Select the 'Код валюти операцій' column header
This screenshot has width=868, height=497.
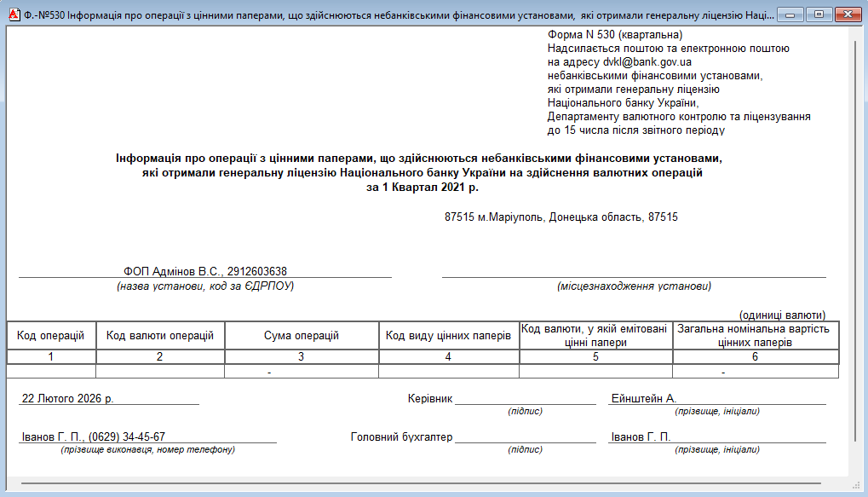click(159, 336)
